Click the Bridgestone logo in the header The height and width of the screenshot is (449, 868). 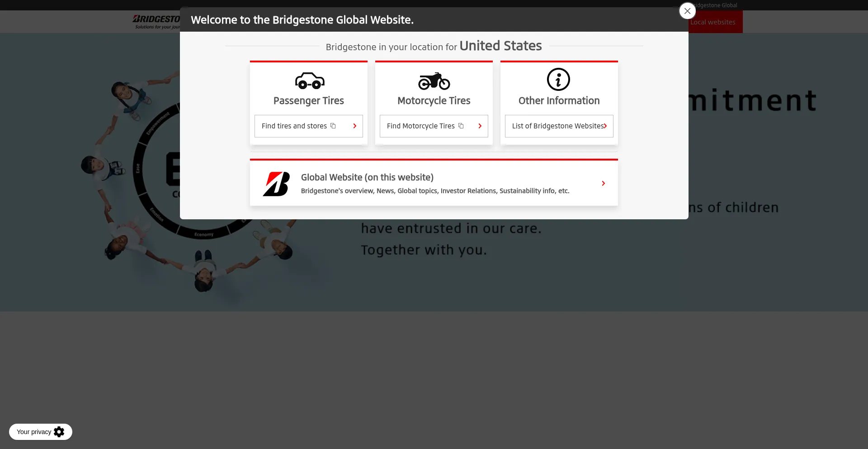(156, 21)
